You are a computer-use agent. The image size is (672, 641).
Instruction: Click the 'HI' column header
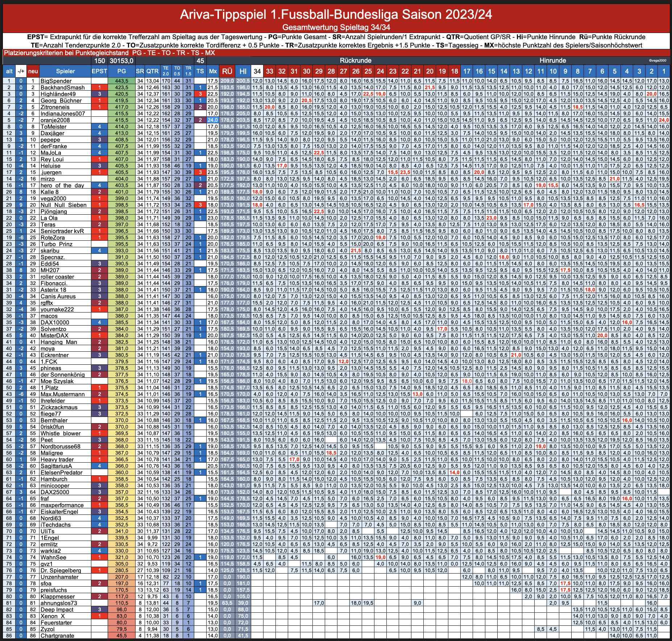click(243, 71)
